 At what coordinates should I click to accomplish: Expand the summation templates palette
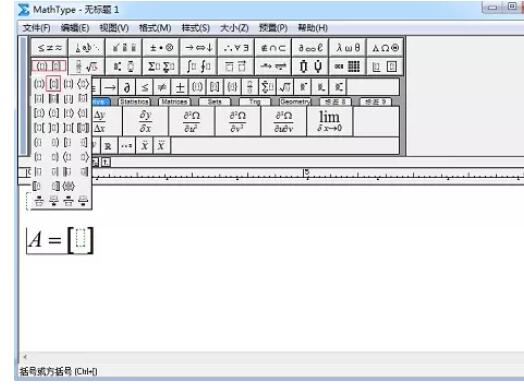tap(161, 66)
